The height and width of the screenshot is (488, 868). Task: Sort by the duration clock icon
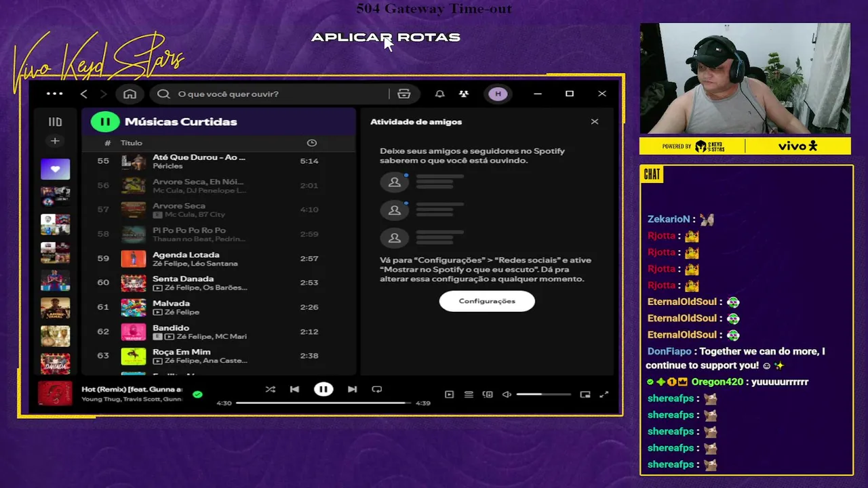point(312,143)
